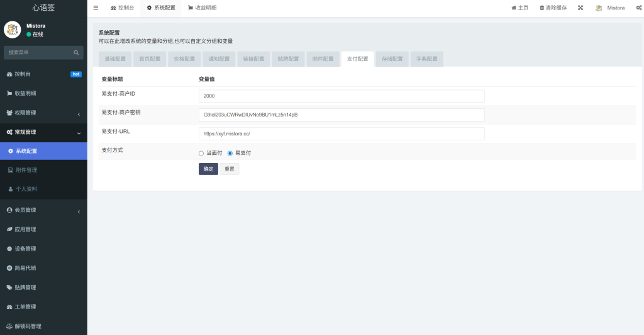This screenshot has height=335, width=644.
Task: Click the 重置 reset button
Action: coord(229,169)
